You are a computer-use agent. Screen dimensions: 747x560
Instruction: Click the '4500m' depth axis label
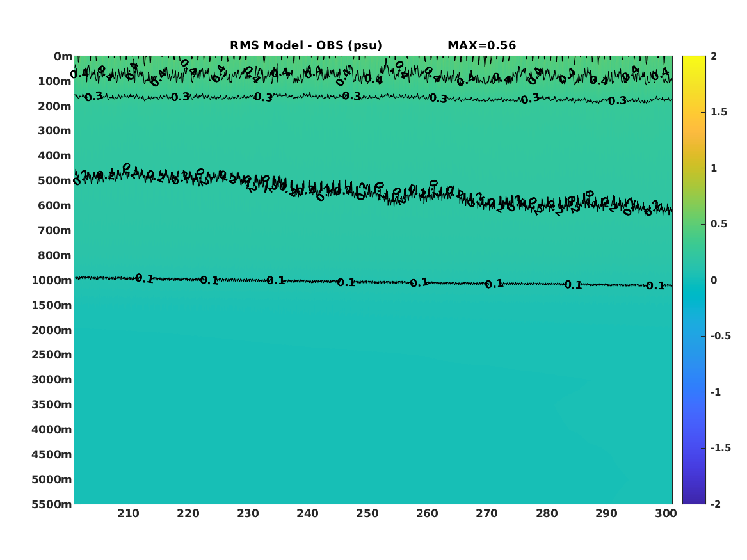point(52,454)
